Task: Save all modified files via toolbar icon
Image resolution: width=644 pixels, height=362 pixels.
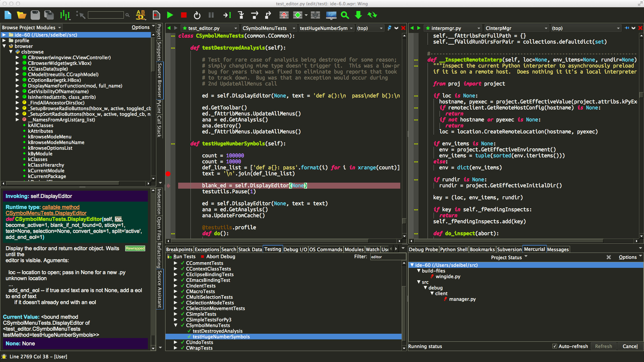Action: [49, 15]
